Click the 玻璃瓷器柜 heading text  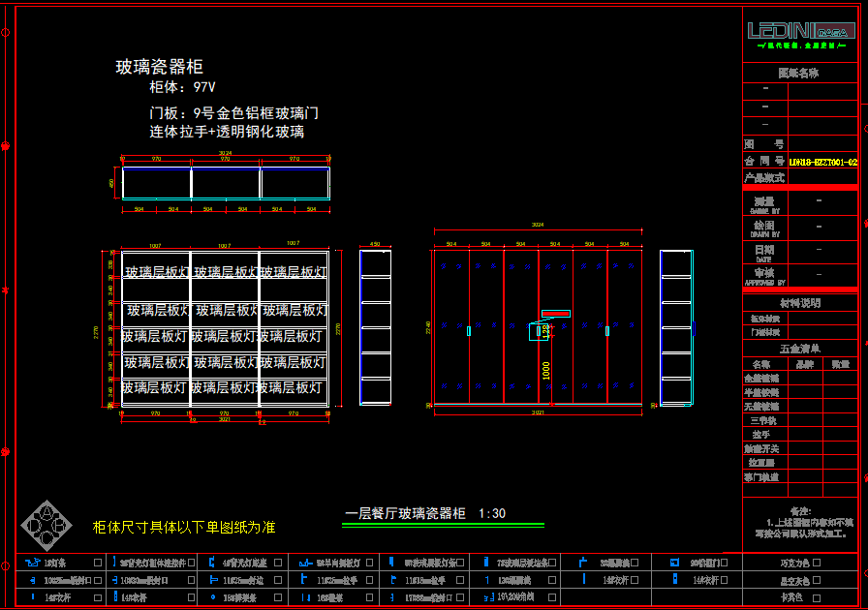pyautogui.click(x=160, y=67)
